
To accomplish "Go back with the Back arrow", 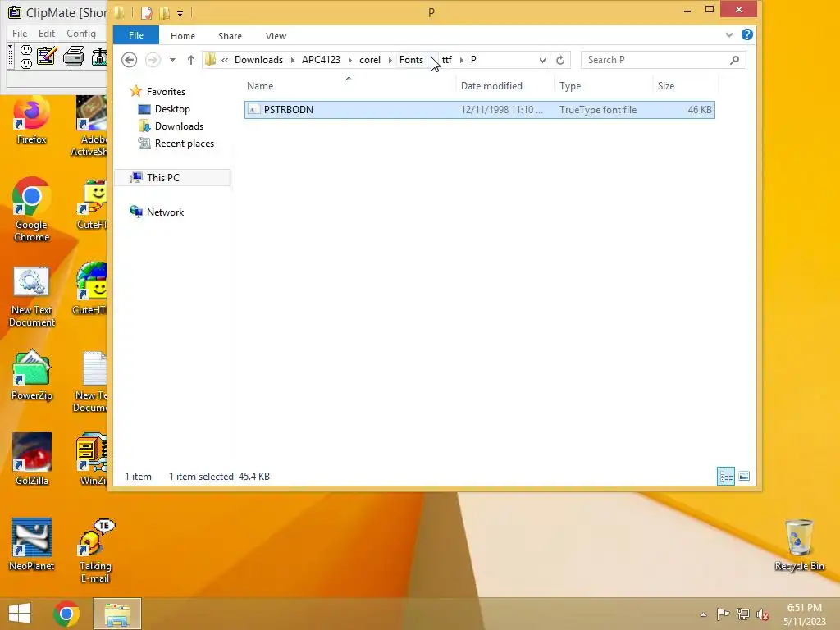I will pos(129,59).
